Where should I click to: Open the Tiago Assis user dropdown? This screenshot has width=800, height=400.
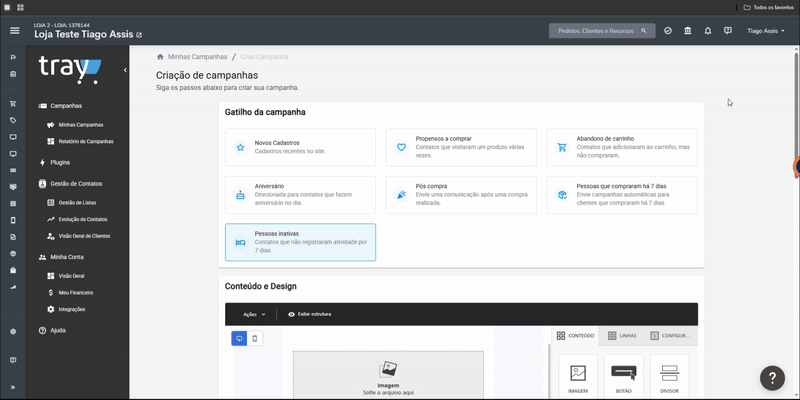point(766,31)
